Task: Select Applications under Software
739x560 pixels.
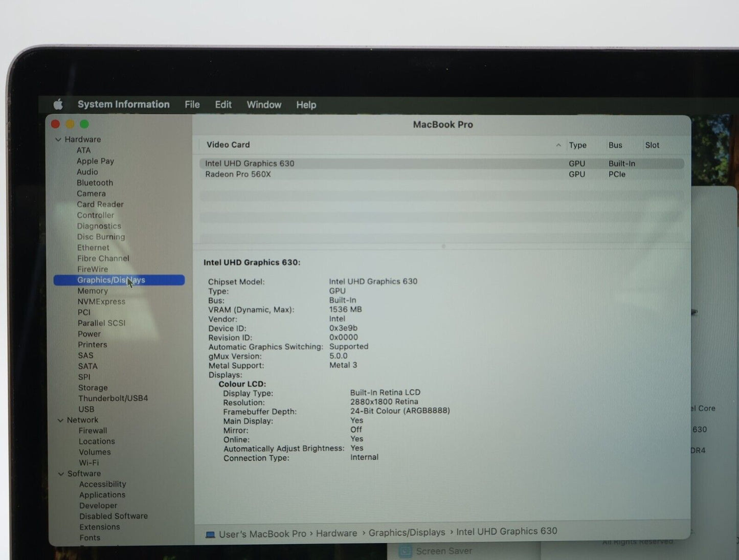Action: point(102,495)
